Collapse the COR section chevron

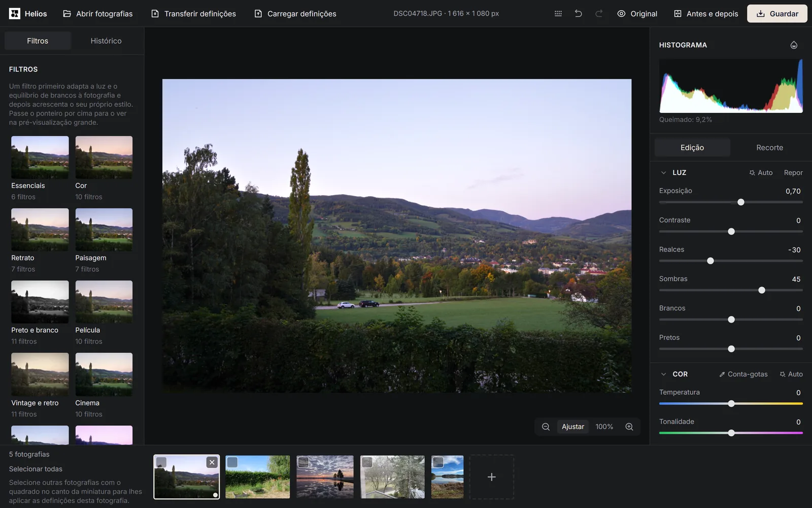pyautogui.click(x=663, y=374)
